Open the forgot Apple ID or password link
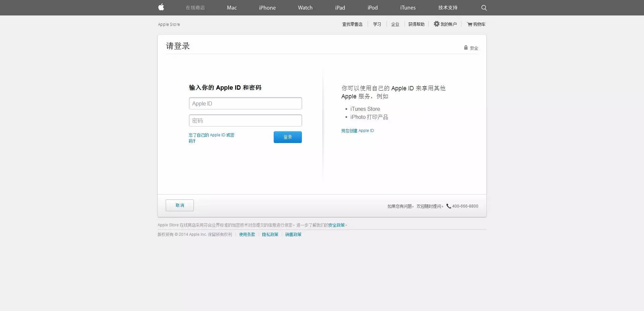Screen dimensions: 644x311 211,135
